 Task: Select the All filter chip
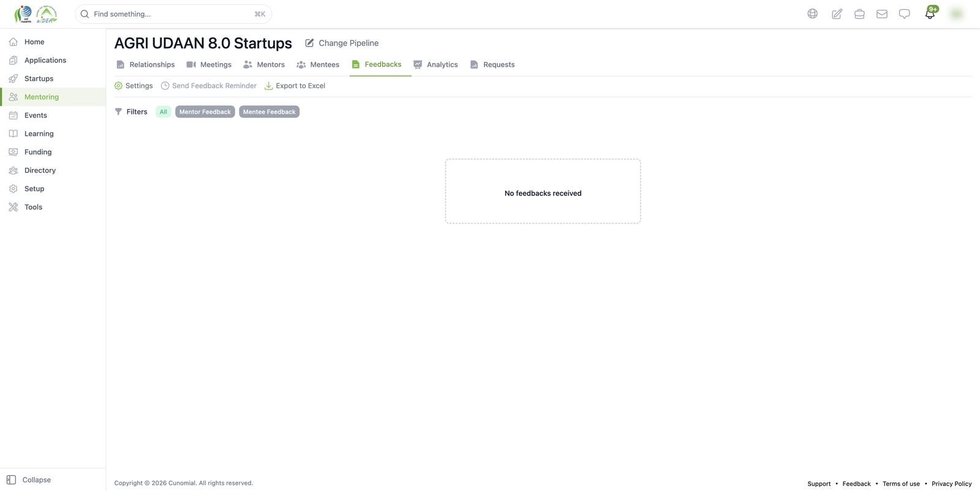coord(164,112)
